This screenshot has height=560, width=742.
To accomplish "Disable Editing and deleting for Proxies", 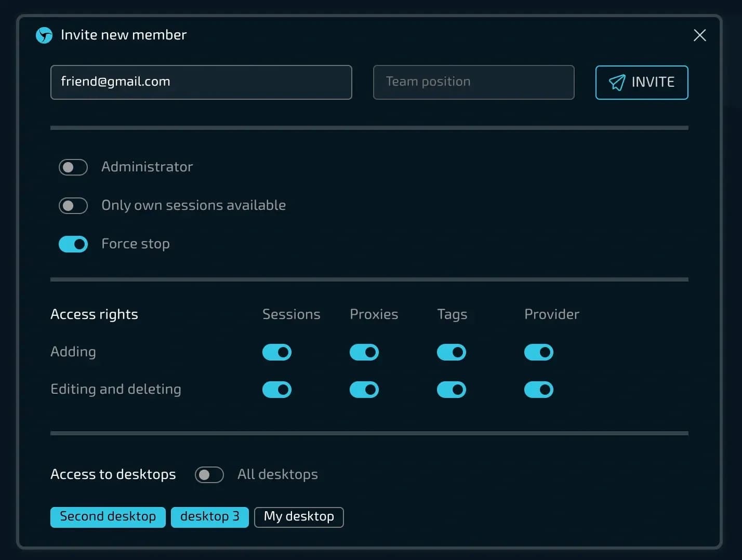I will point(364,390).
